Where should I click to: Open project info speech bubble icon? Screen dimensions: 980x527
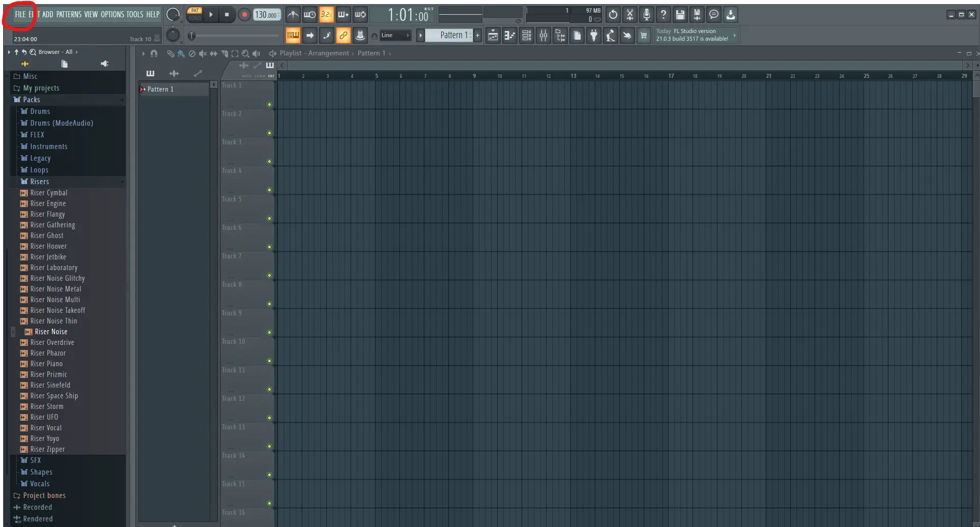714,15
